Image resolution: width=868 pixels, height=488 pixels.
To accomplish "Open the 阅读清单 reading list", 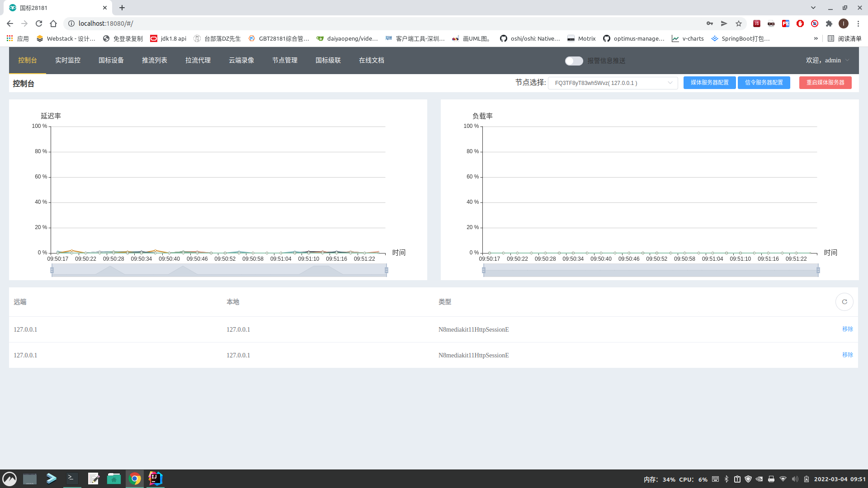I will pos(844,39).
